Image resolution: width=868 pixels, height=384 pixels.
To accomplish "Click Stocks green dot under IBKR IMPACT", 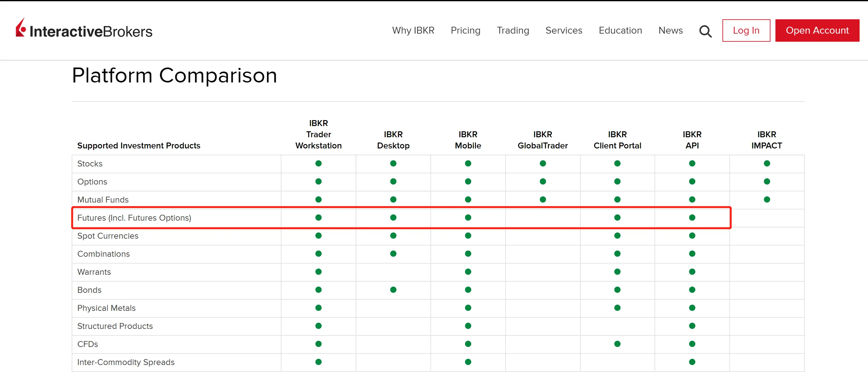I will click(767, 164).
